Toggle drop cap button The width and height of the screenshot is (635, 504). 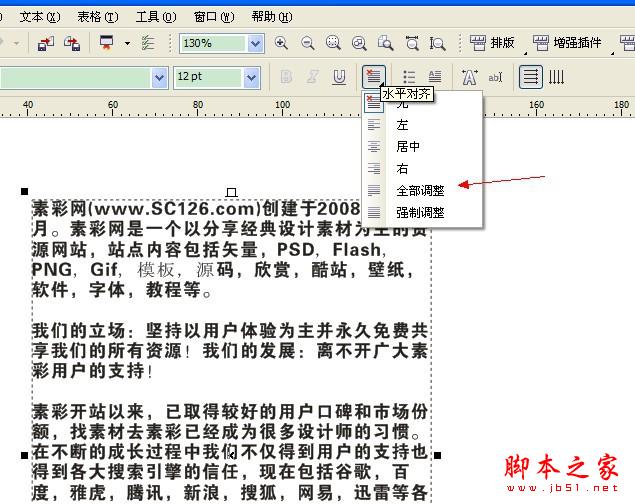coord(435,77)
